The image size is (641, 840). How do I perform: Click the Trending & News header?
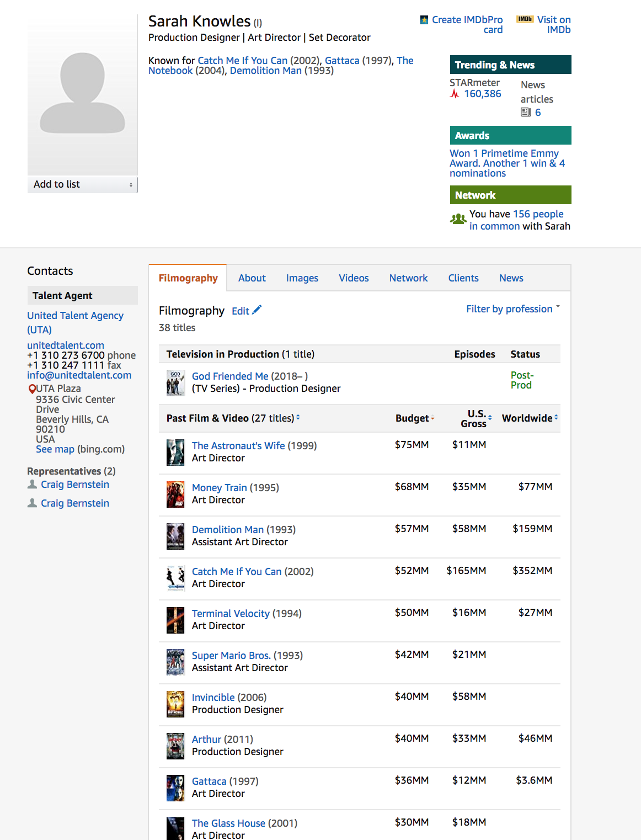[511, 65]
